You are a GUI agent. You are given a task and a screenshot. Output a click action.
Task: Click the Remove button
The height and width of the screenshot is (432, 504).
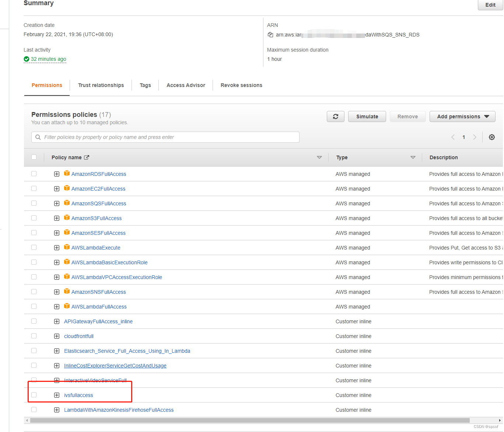point(407,116)
